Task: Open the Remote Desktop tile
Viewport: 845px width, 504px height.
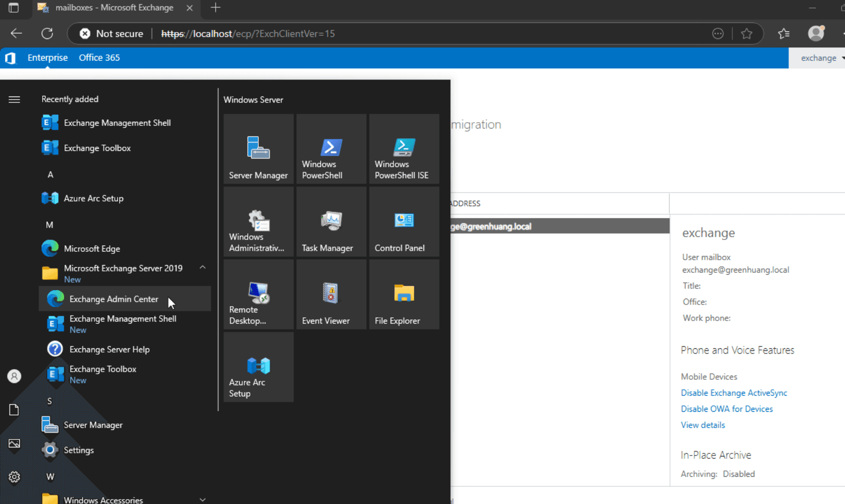Action: click(x=258, y=294)
